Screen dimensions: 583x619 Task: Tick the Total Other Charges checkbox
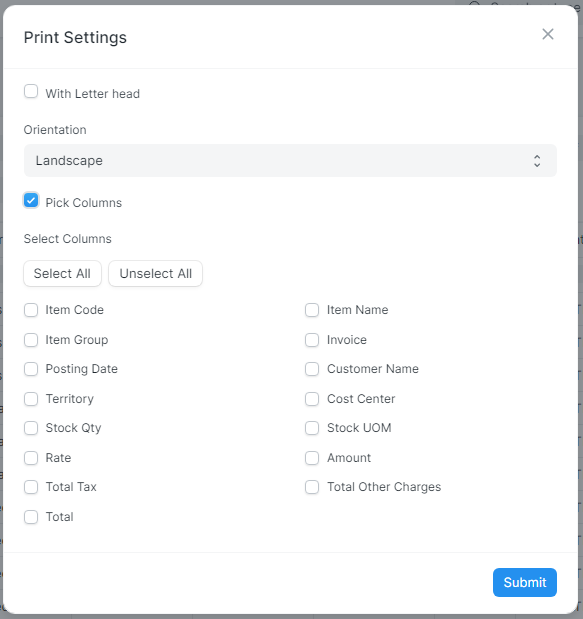[312, 487]
